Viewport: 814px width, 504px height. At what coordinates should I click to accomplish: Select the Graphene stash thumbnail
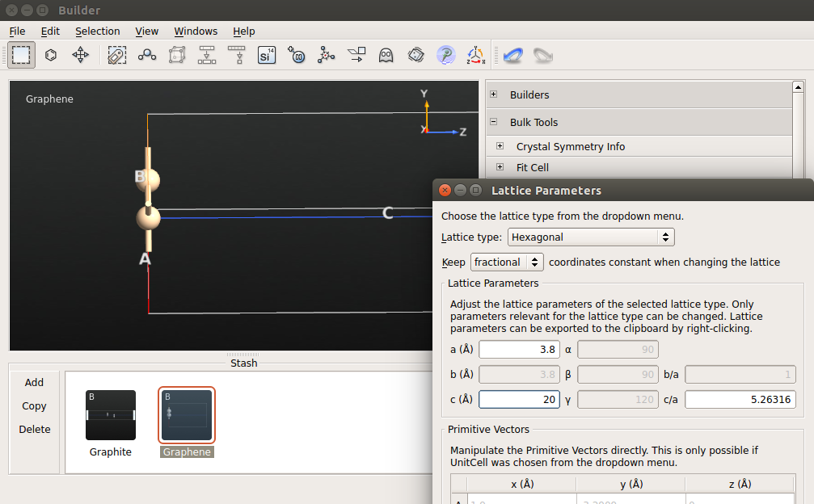(187, 415)
